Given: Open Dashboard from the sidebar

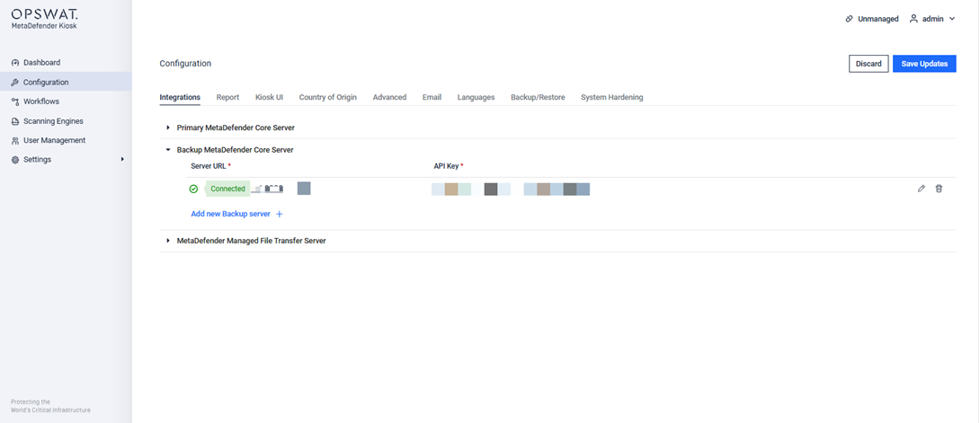Looking at the screenshot, I should click(x=42, y=62).
